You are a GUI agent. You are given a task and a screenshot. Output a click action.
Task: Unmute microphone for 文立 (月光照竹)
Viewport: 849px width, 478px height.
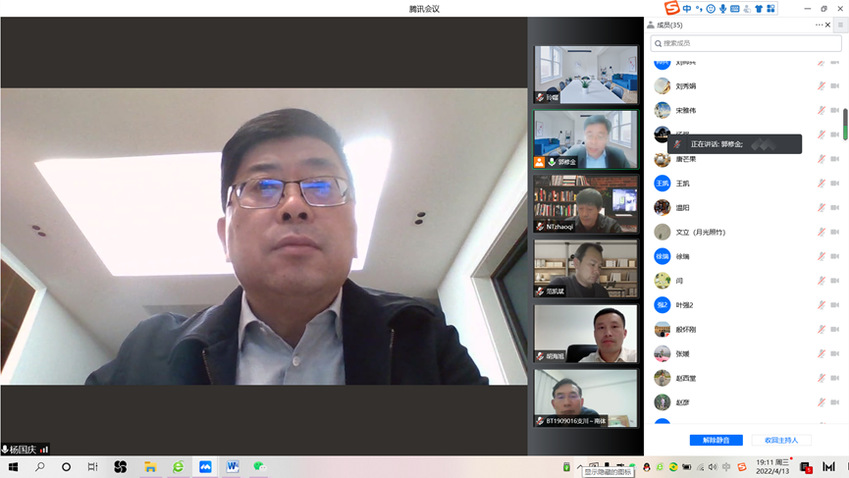821,232
